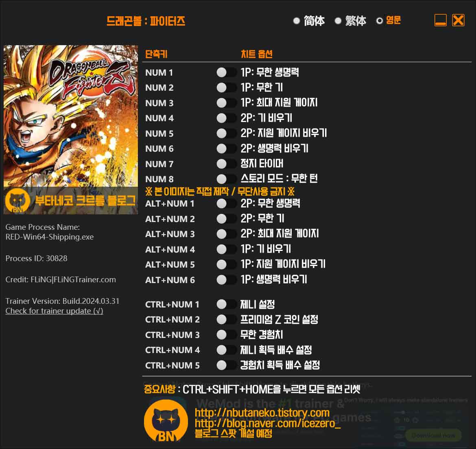Enable CTRL+NUM 2 premium Z coin setting
This screenshot has height=449, width=476.
226,319
